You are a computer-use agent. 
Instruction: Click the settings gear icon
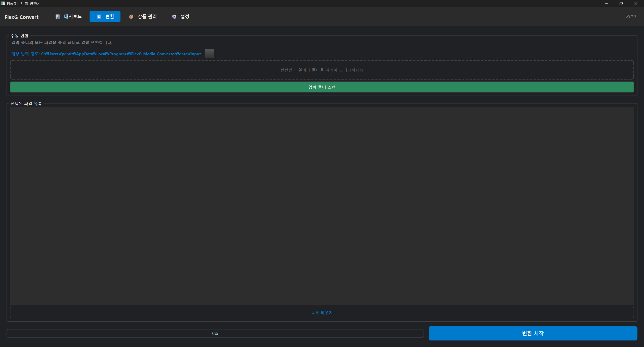click(174, 17)
